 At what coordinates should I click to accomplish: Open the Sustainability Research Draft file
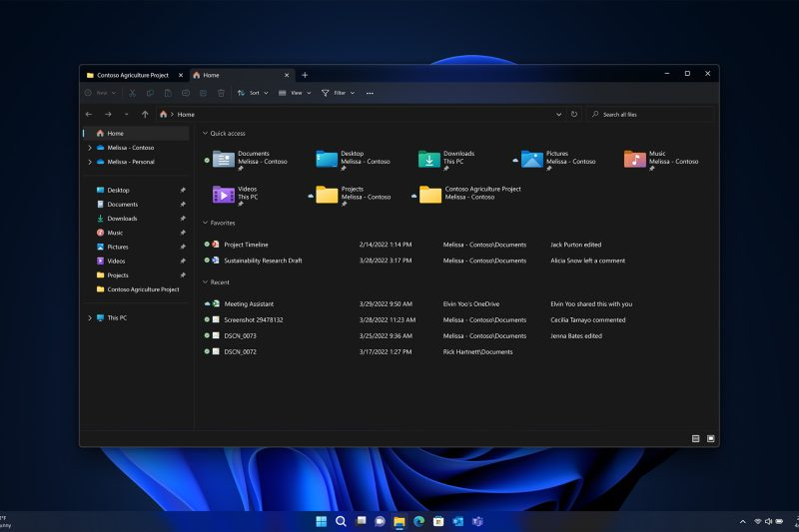click(263, 261)
